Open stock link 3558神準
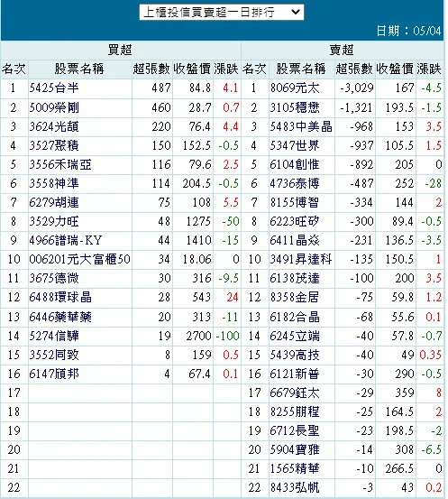This screenshot has width=448, height=499. pyautogui.click(x=54, y=183)
